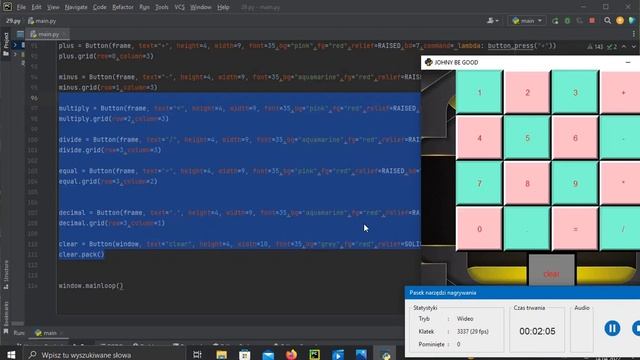This screenshot has width=640, height=360.
Task: Click the warnings count inspection indicator
Action: [x=596, y=47]
